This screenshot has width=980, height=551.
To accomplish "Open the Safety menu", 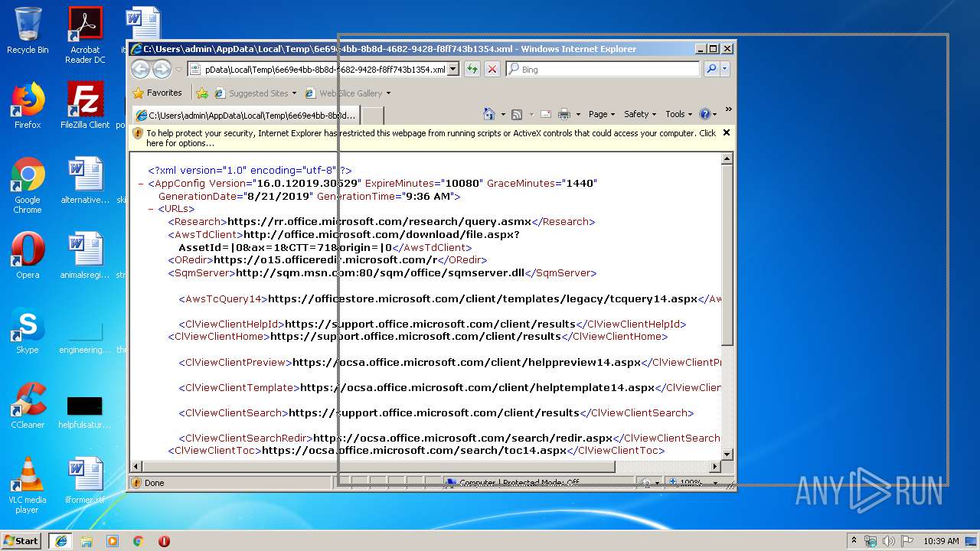I will 640,114.
